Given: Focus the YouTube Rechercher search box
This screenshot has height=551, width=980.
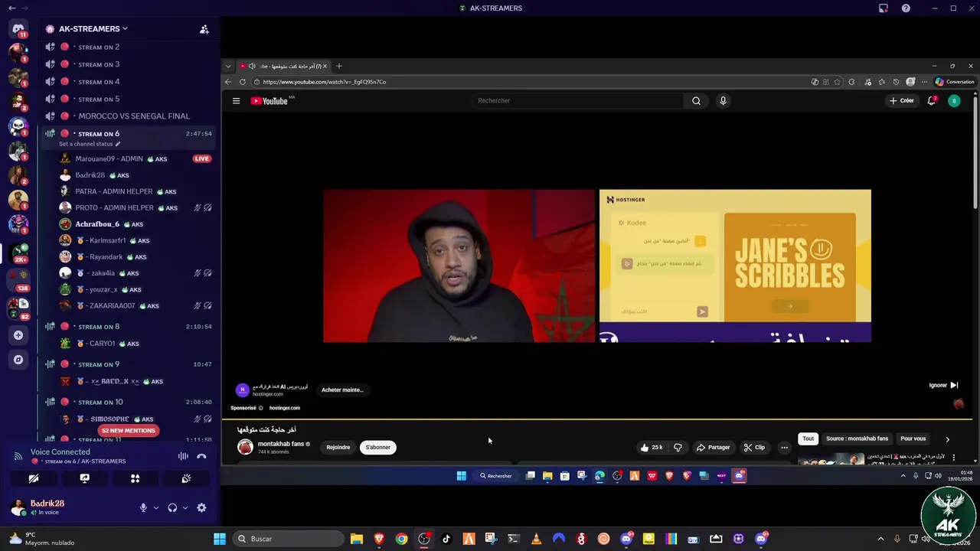Looking at the screenshot, I should coord(577,100).
